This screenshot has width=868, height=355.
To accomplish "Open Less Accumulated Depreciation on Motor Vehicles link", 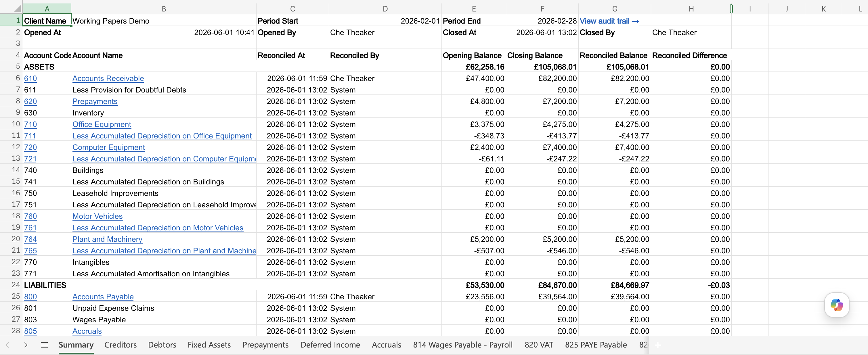I will click(158, 227).
